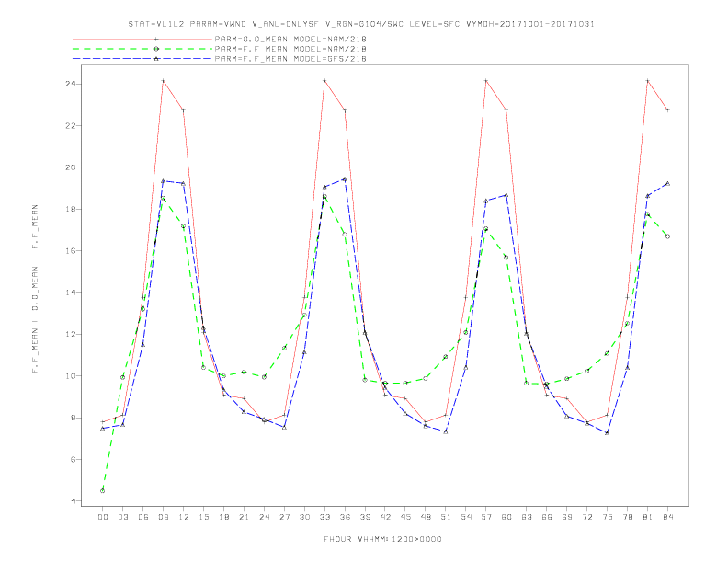Click x-axis tick label 15

click(203, 517)
